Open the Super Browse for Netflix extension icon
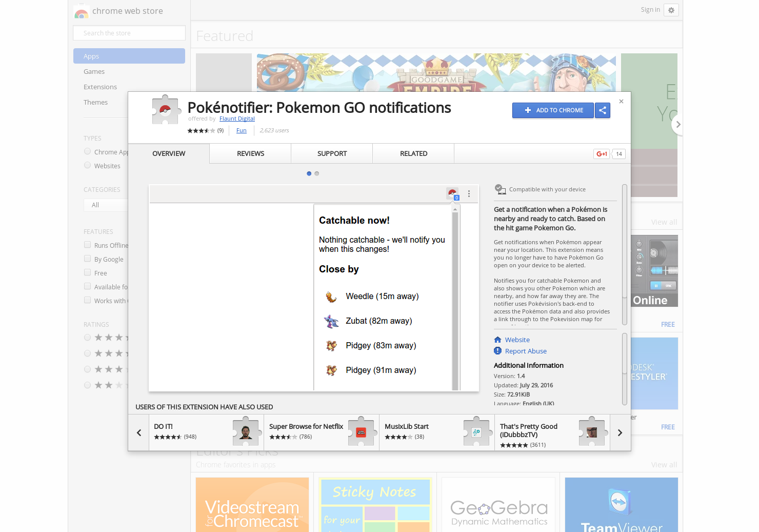 click(361, 432)
